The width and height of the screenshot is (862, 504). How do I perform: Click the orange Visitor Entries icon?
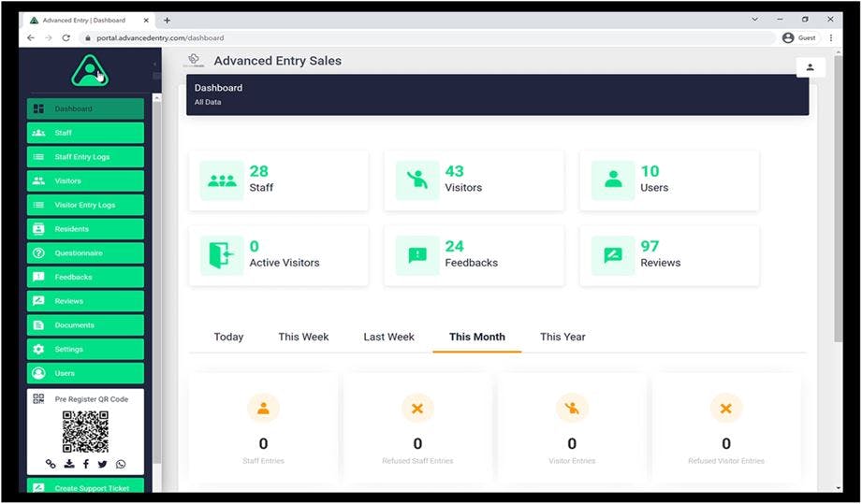tap(572, 409)
